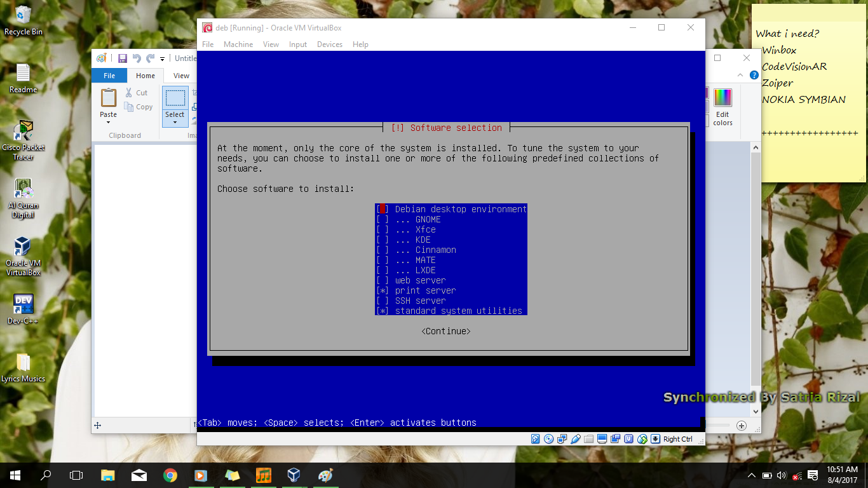
Task: Switch to the View tab in Paint
Action: coord(181,76)
